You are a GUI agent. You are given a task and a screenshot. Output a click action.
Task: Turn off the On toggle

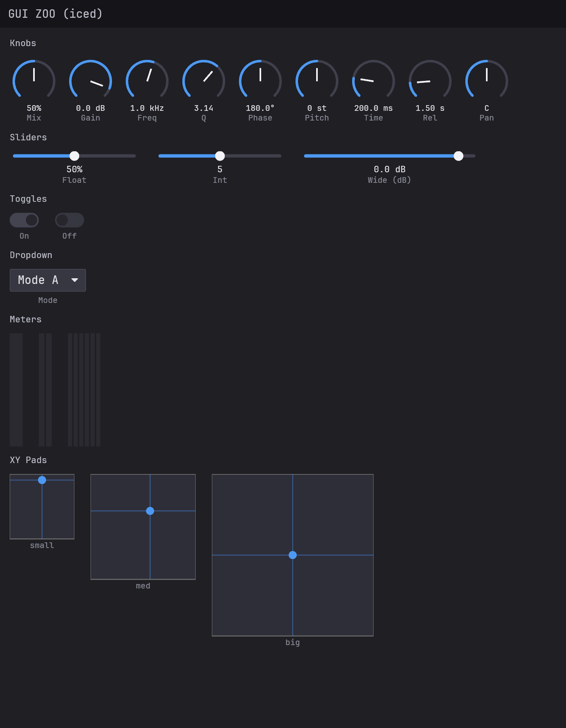coord(24,220)
